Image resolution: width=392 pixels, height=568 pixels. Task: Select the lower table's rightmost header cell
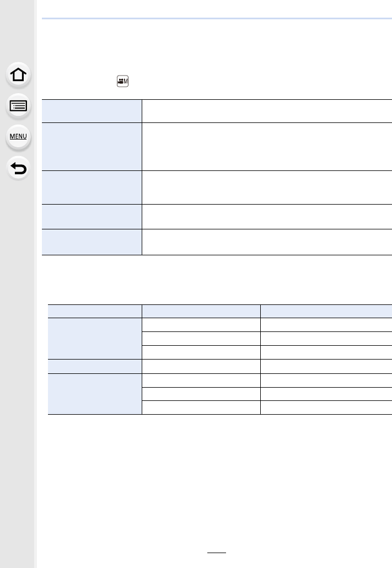point(326,312)
